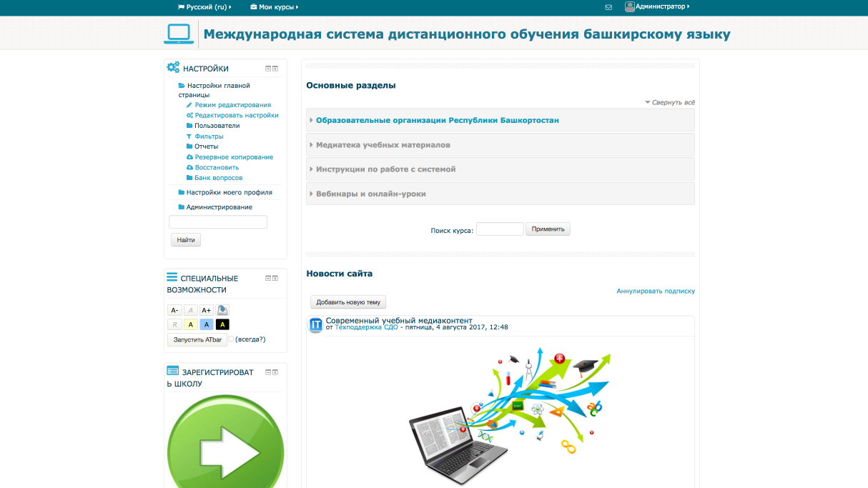Expand the Медиатека учебных материалов section

pyautogui.click(x=383, y=145)
